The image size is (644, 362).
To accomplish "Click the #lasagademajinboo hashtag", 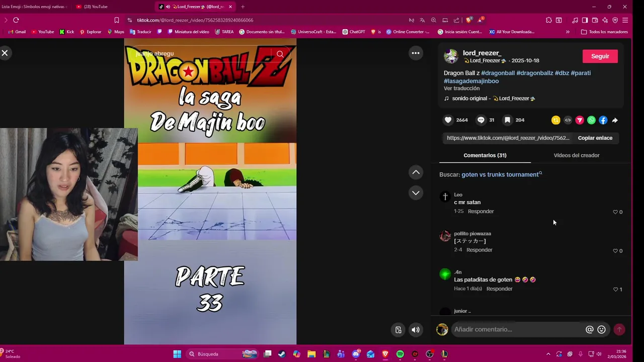I will (x=471, y=81).
